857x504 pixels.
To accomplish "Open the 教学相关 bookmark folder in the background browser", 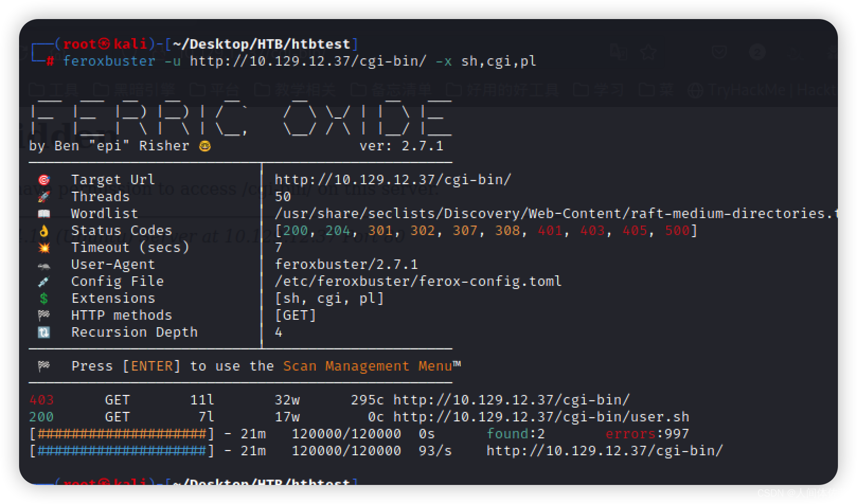I will pos(296,90).
